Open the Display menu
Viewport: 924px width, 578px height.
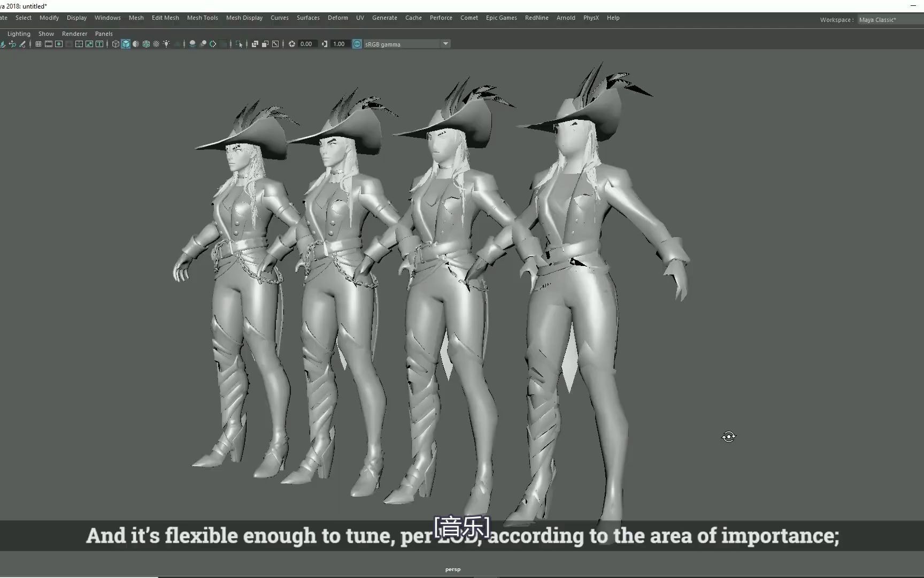pyautogui.click(x=76, y=18)
